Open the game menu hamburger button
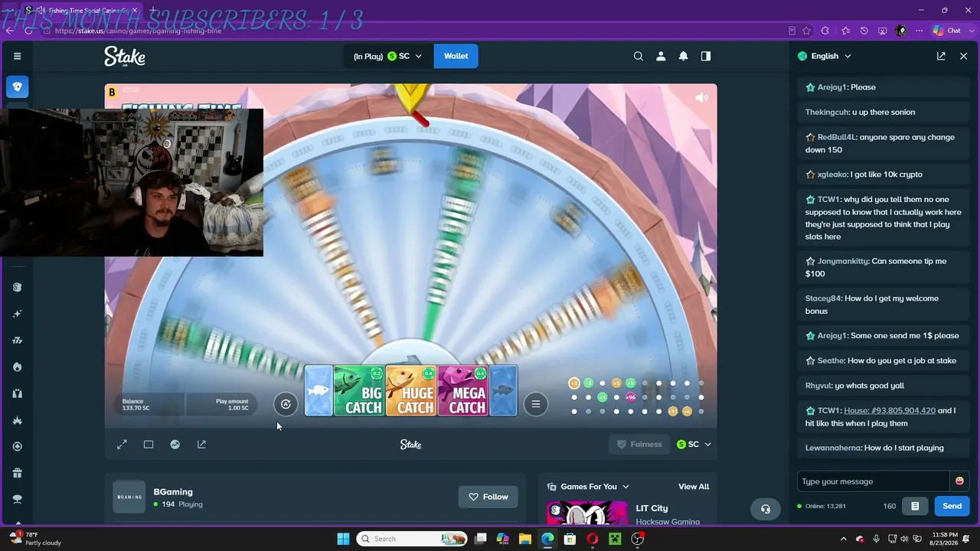 click(536, 404)
